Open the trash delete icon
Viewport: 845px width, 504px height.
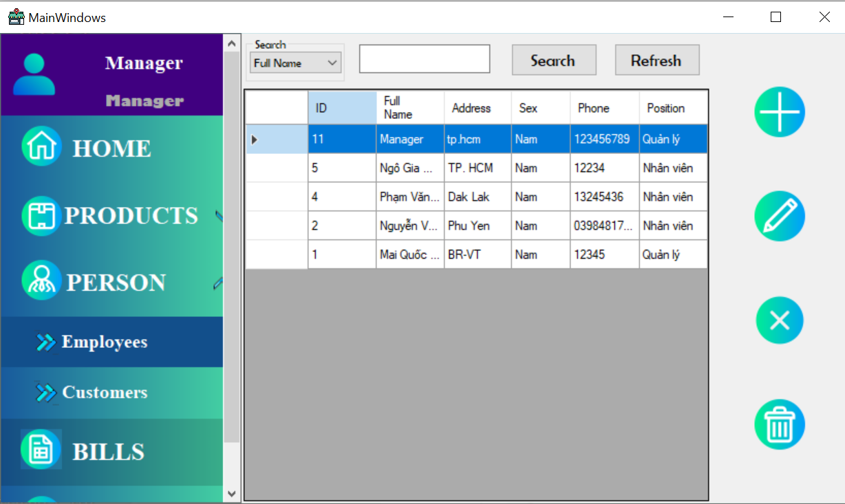pyautogui.click(x=779, y=424)
